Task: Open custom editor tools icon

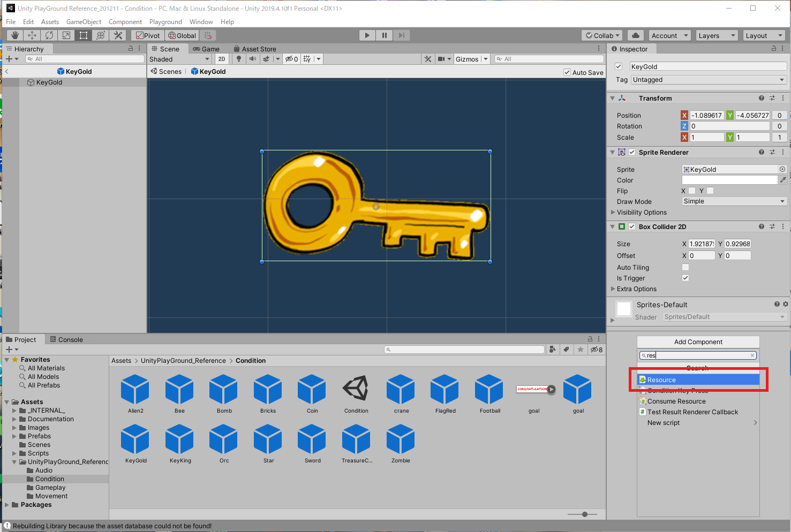Action: [118, 35]
